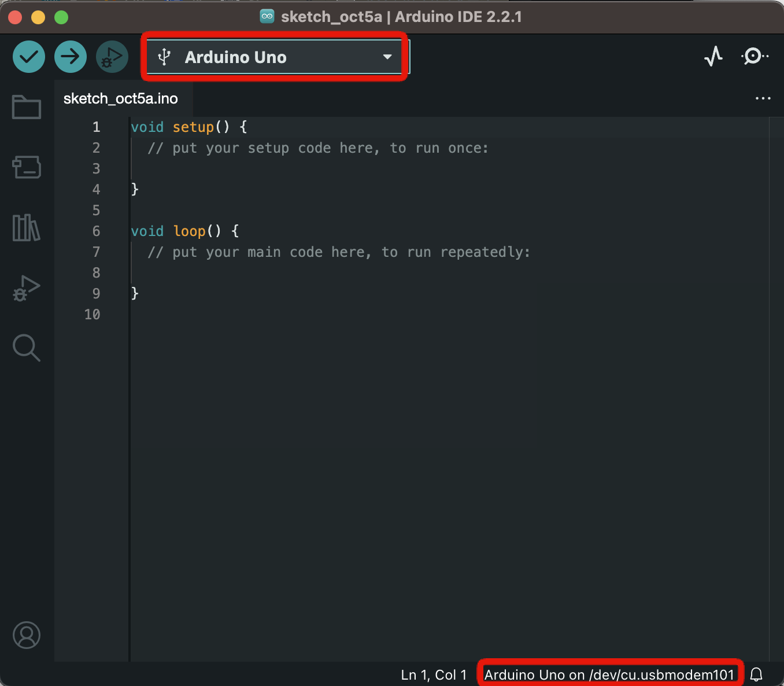
Task: Open the three-dots tab options menu
Action: (x=763, y=98)
